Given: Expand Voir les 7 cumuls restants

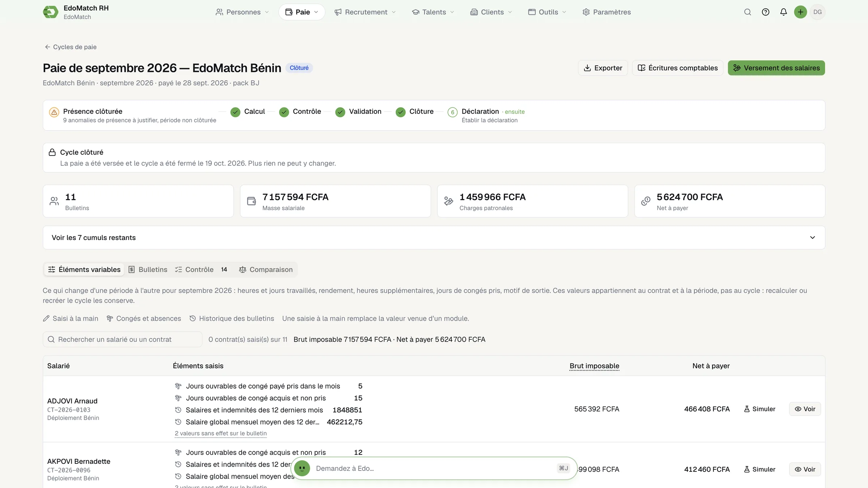Looking at the screenshot, I should [x=434, y=237].
